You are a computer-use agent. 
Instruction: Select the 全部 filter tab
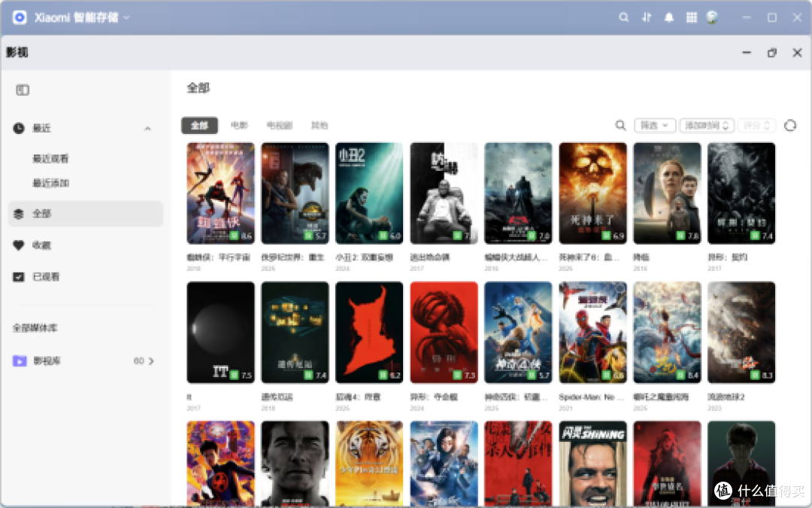199,125
